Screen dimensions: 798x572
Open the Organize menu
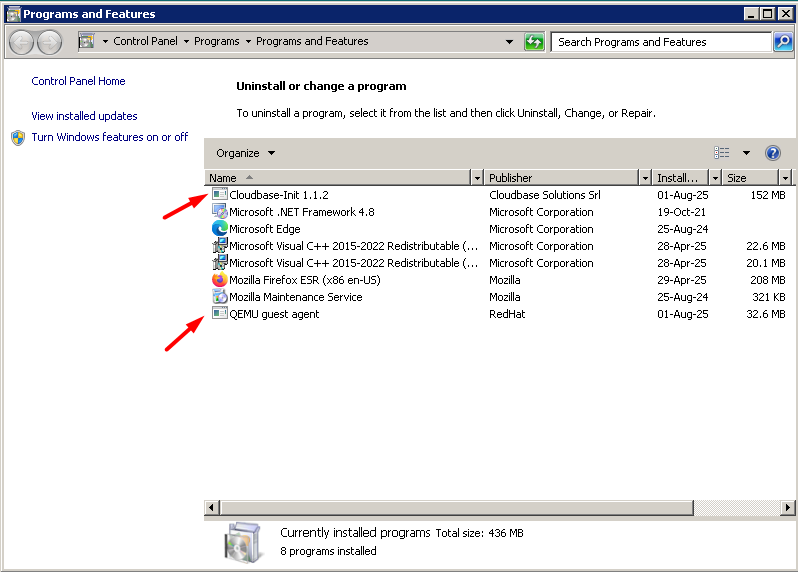245,153
